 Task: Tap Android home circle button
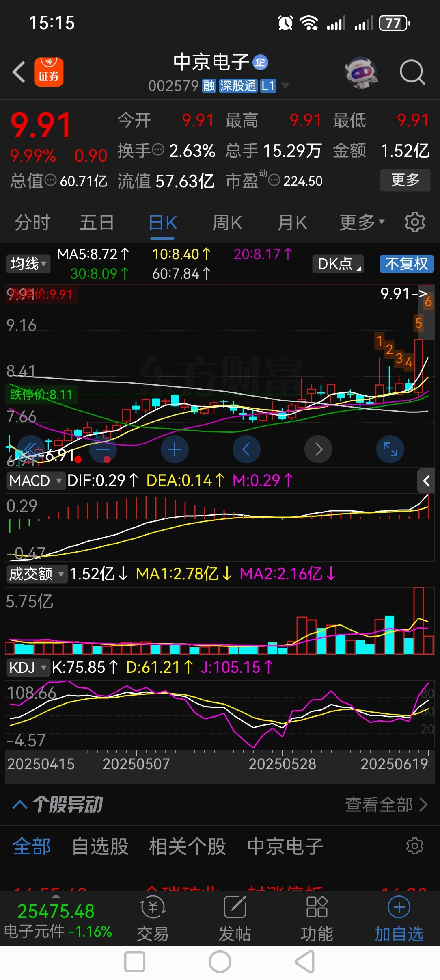[x=220, y=962]
